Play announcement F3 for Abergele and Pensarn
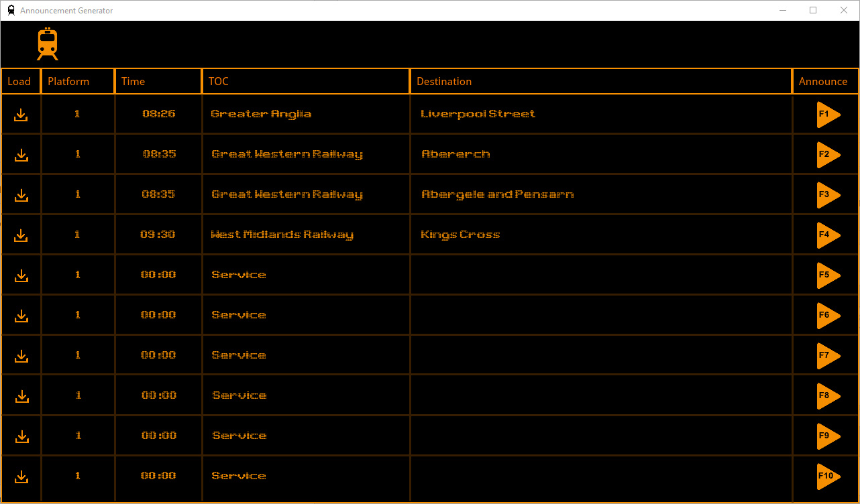860x504 pixels. [828, 195]
